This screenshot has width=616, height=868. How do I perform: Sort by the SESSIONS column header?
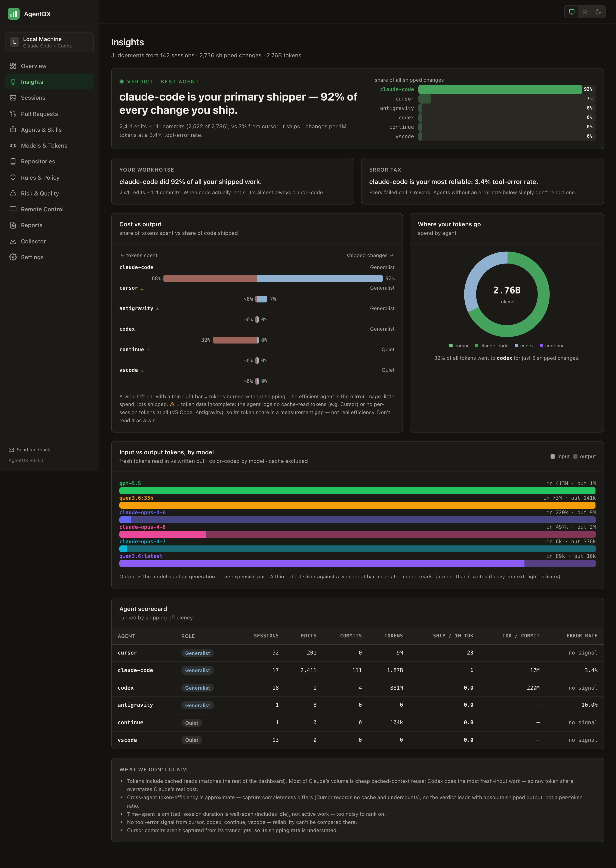coord(266,636)
